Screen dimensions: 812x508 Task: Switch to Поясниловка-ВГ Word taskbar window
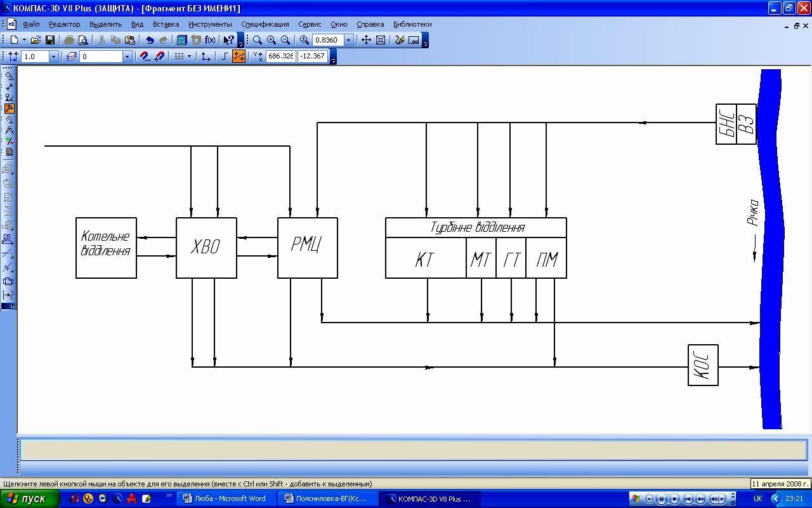coord(328,498)
